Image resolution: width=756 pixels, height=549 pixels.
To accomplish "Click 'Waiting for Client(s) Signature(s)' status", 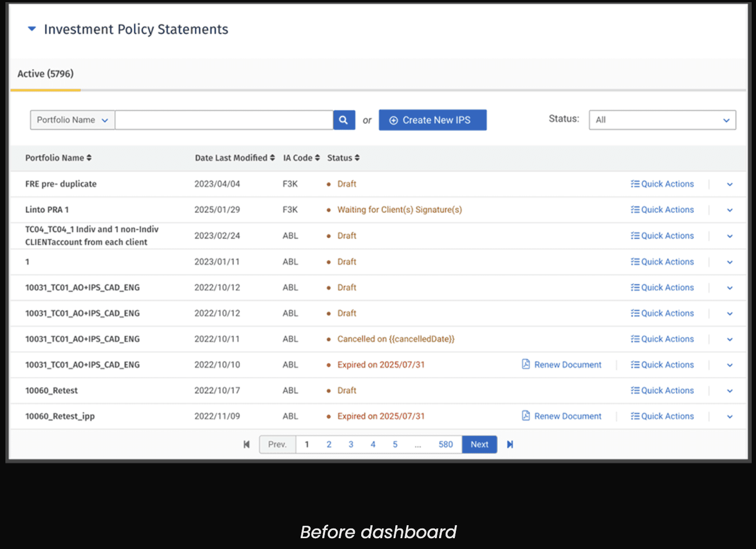I will [400, 210].
